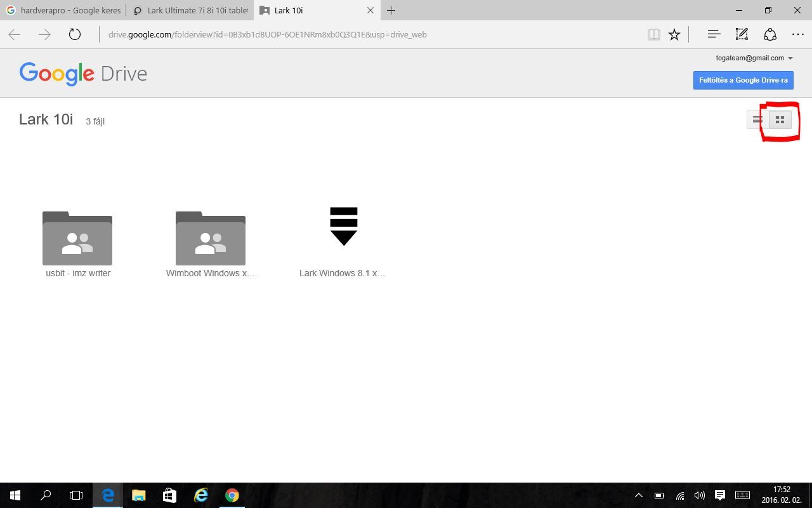Open the Edge Hub panel
The image size is (812, 508).
click(x=714, y=34)
